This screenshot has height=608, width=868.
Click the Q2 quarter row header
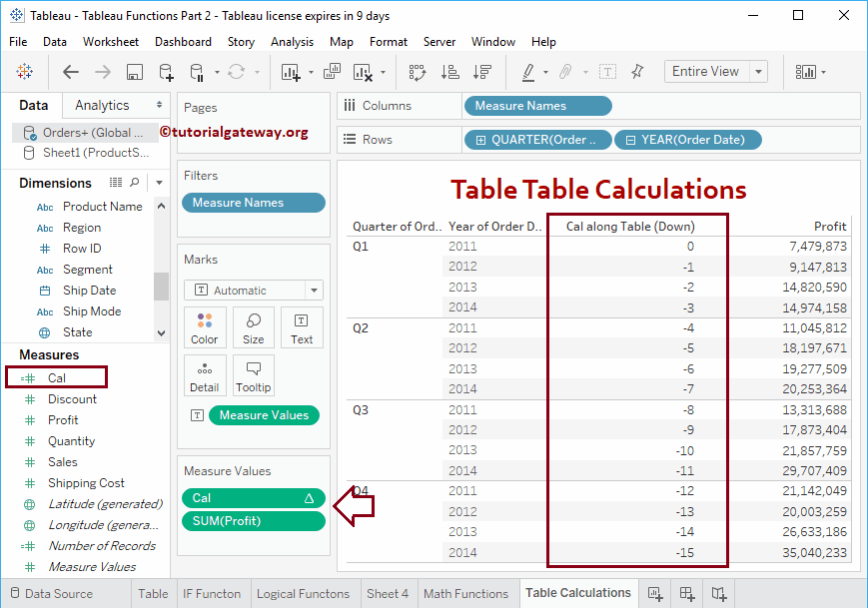[361, 328]
